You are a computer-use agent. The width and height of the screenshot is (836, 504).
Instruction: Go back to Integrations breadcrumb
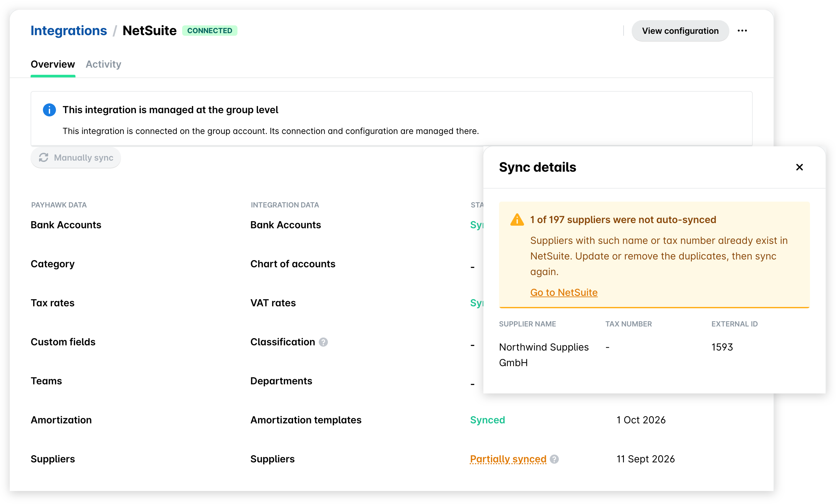pyautogui.click(x=69, y=31)
